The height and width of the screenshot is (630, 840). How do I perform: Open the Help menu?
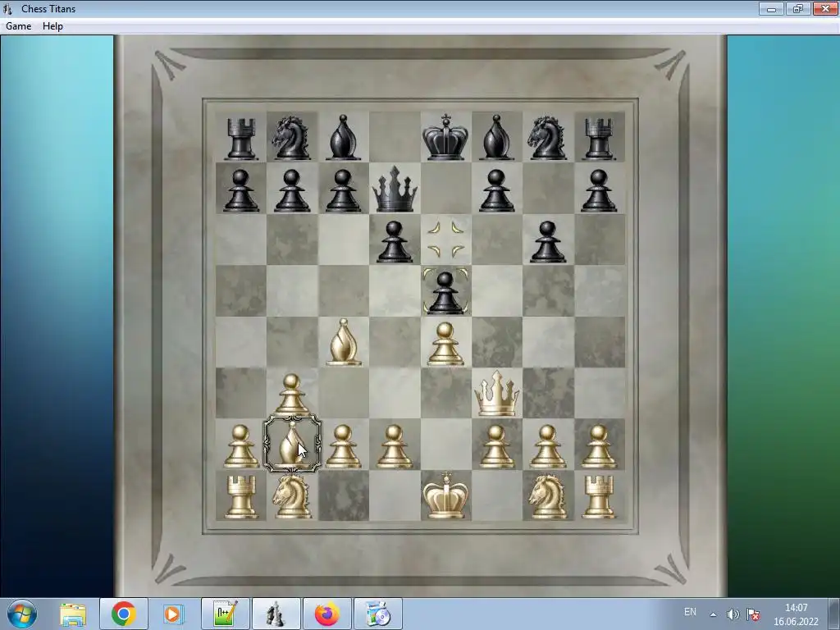click(x=52, y=26)
